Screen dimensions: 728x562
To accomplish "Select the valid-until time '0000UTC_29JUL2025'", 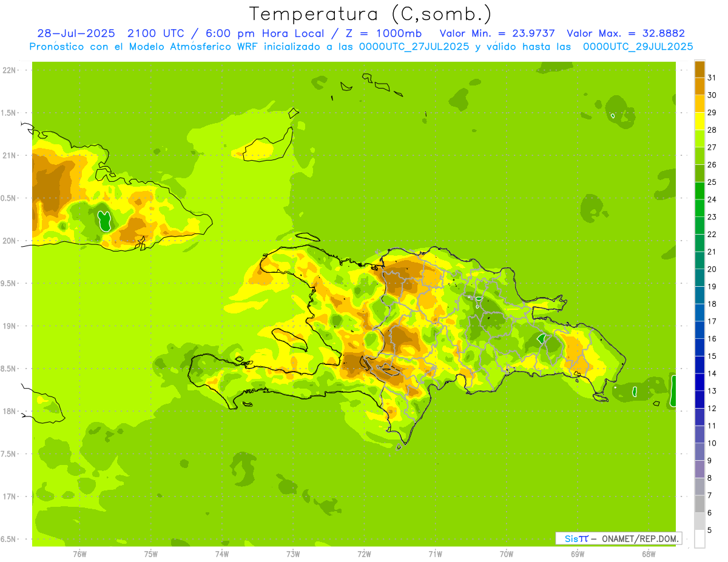I will [x=638, y=47].
